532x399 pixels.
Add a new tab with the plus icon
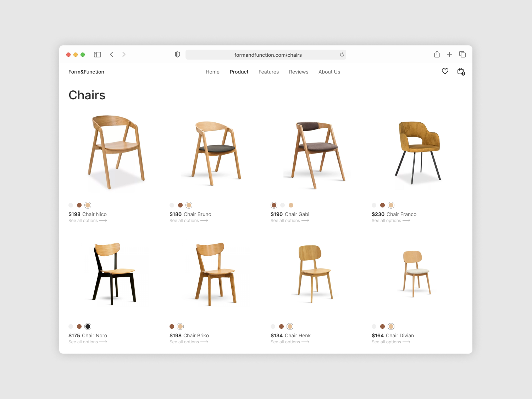click(449, 54)
